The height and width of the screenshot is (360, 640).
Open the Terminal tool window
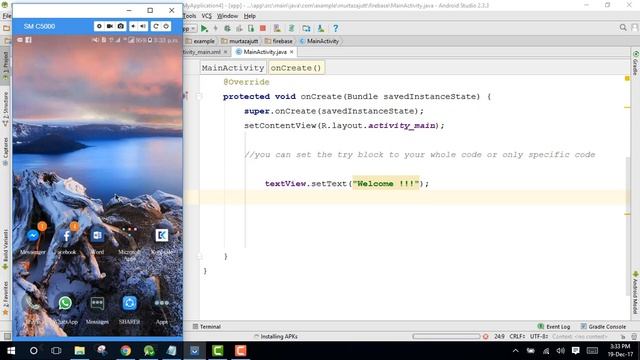point(207,327)
